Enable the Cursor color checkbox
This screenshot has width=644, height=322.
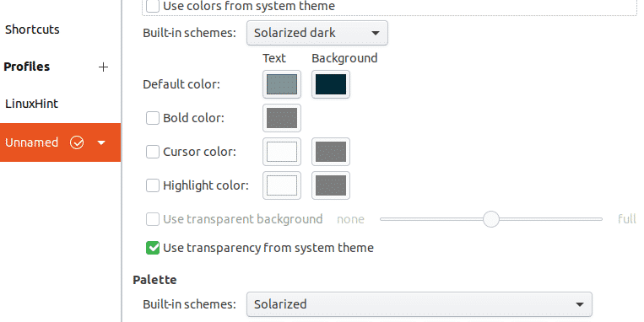pyautogui.click(x=153, y=152)
